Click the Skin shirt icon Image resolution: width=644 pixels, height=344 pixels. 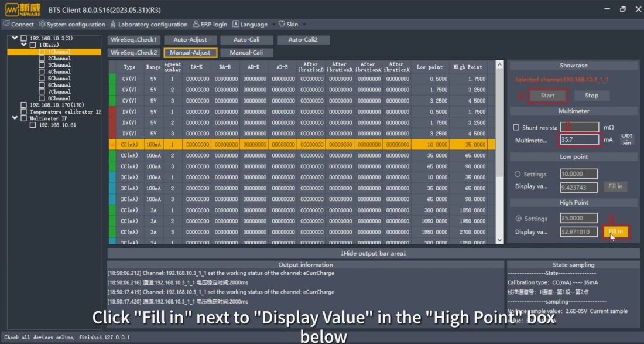pyautogui.click(x=282, y=24)
